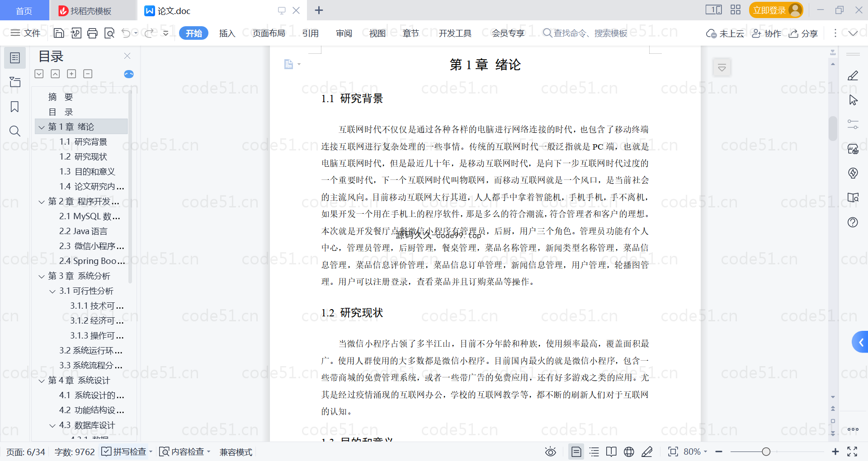Screen dimensions: 868x461
Task: Select 1.2 研究现状 in outline
Action: (x=83, y=157)
